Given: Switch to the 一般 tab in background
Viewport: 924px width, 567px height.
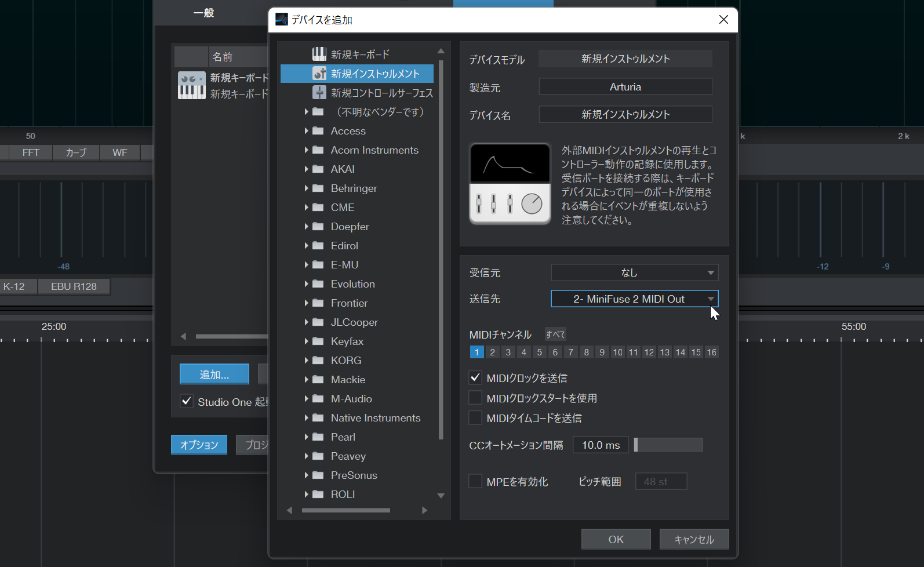Looking at the screenshot, I should (x=203, y=13).
